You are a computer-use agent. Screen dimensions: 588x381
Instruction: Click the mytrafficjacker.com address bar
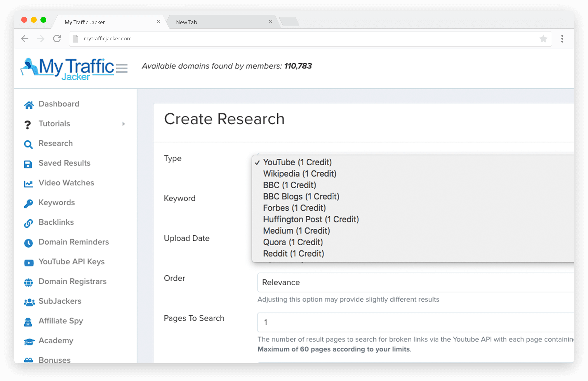310,38
